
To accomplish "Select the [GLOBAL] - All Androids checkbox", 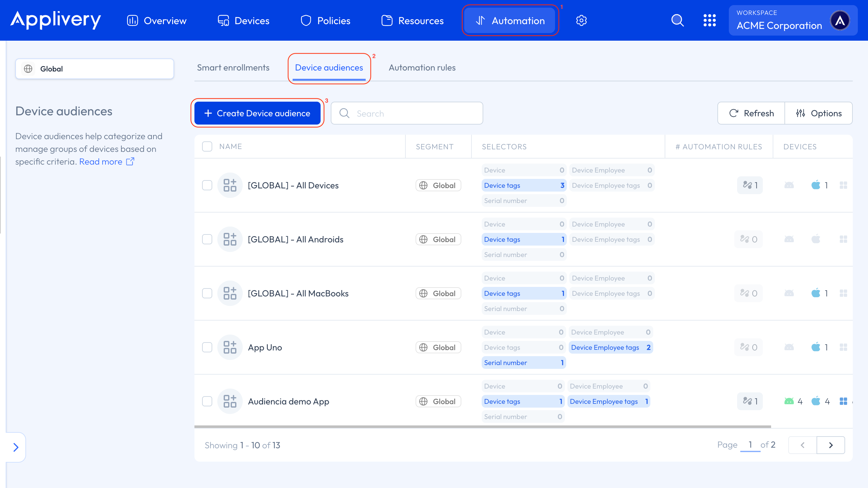I will coord(207,239).
